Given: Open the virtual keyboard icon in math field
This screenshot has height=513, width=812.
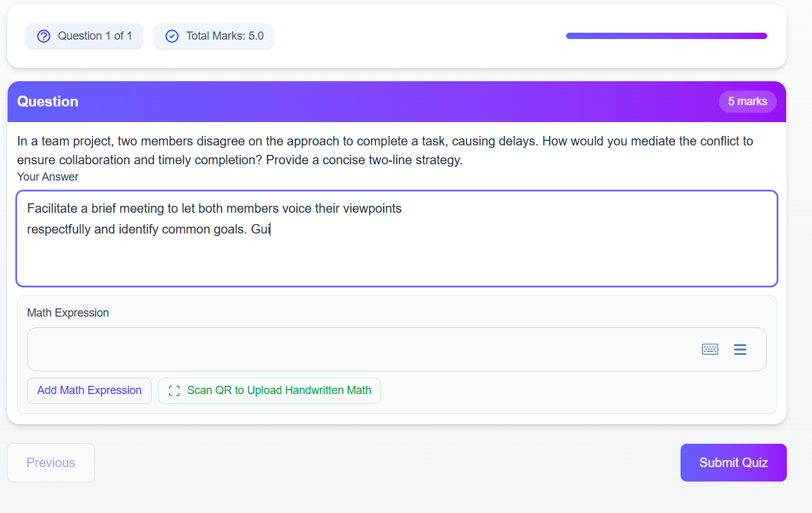Looking at the screenshot, I should tap(710, 349).
